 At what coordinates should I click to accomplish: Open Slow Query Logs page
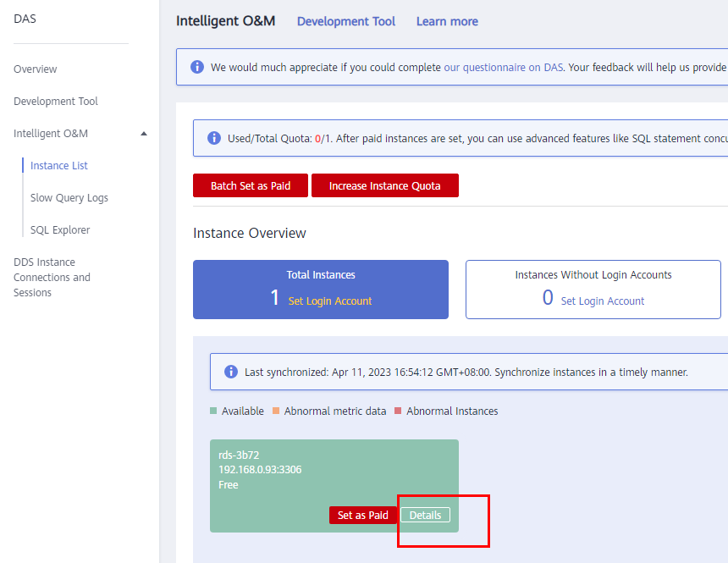[69, 198]
